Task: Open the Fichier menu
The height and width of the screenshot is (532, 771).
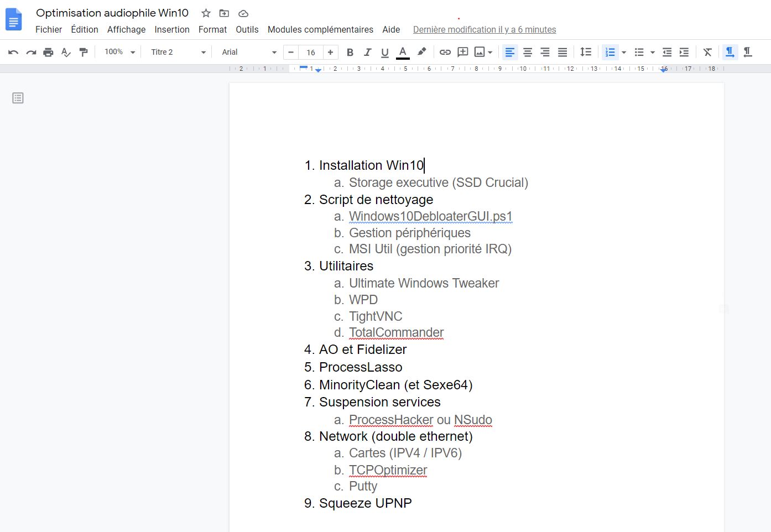Action: coord(49,29)
